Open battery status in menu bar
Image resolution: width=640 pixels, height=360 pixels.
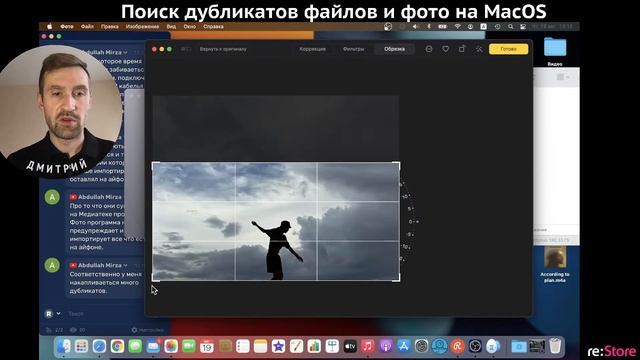pos(442,27)
